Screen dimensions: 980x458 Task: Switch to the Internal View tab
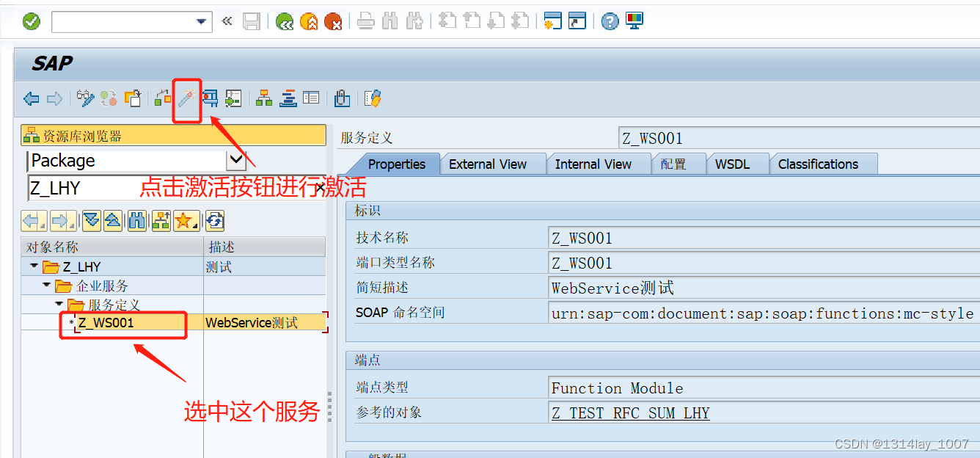593,164
